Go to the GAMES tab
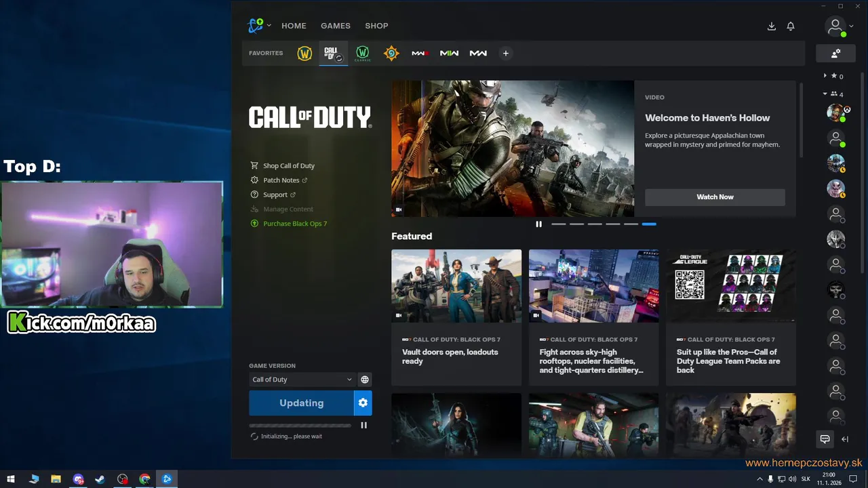Viewport: 868px width, 488px height. (x=336, y=26)
